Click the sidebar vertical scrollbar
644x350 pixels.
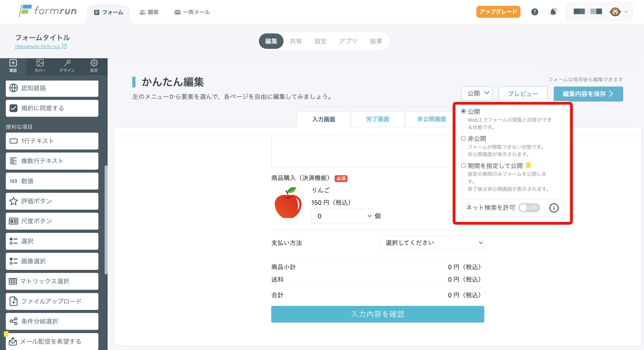tap(106, 220)
